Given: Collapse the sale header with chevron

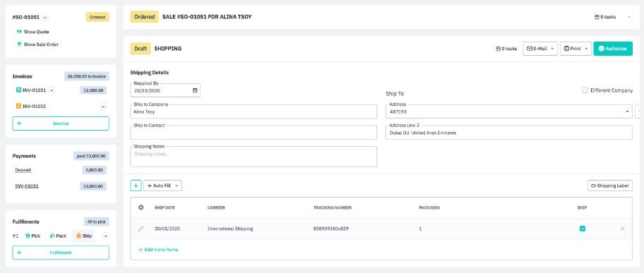Looking at the screenshot, I should (x=628, y=17).
